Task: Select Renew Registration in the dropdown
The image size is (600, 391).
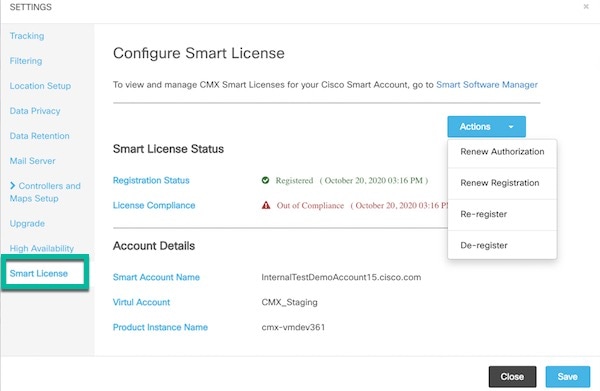Action: point(502,183)
